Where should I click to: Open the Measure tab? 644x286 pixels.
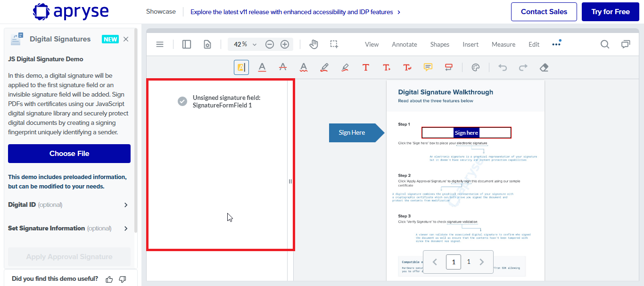504,44
